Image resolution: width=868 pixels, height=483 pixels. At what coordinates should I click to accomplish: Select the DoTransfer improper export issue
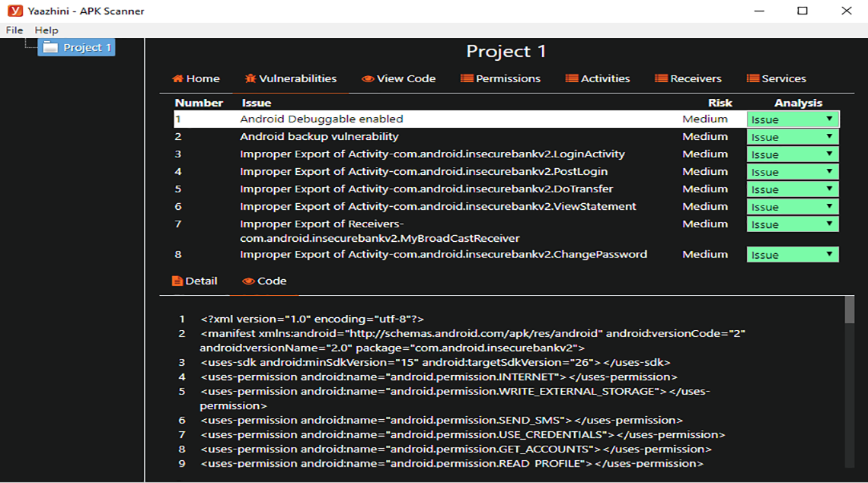tap(506, 189)
